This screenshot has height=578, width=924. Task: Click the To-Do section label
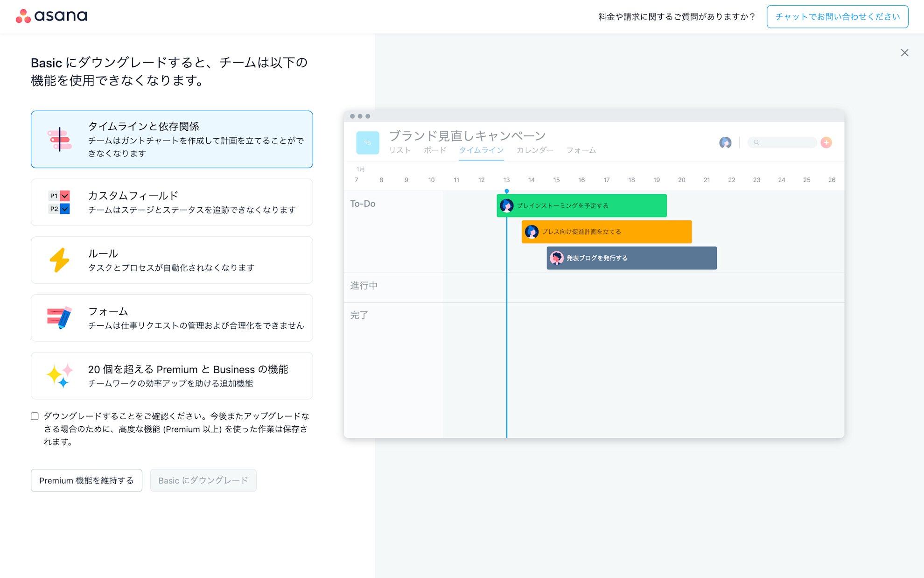pyautogui.click(x=363, y=204)
